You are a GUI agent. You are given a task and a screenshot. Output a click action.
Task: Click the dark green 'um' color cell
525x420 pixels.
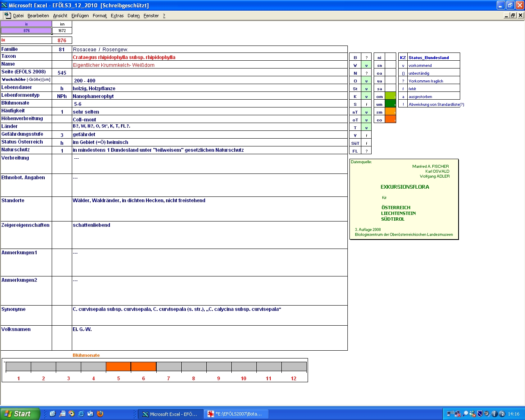pyautogui.click(x=390, y=104)
